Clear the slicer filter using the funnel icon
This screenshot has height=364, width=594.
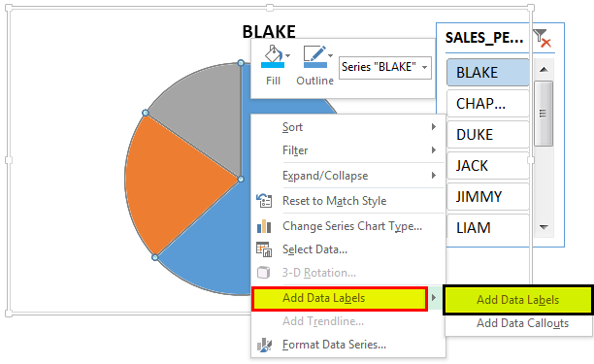tap(542, 38)
